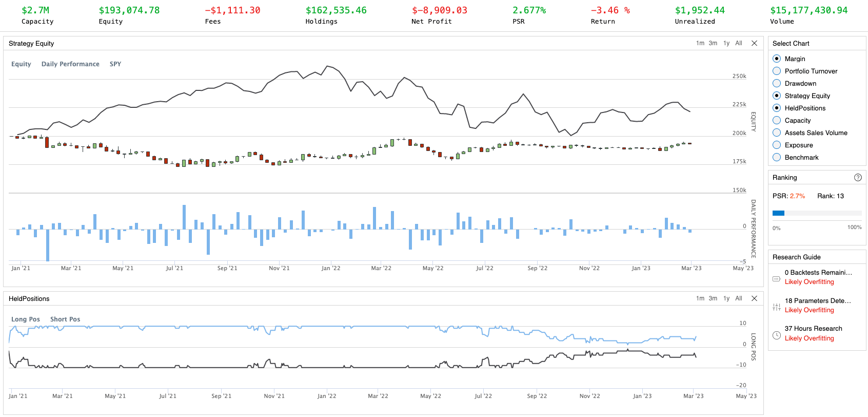This screenshot has height=417, width=868.
Task: Set Strategy Equity range to 3m
Action: click(713, 43)
